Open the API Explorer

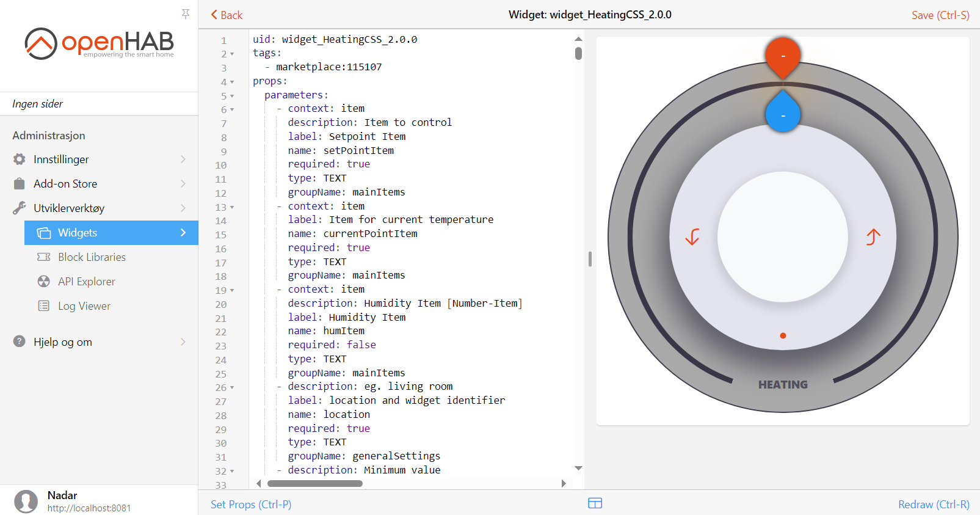click(x=86, y=282)
